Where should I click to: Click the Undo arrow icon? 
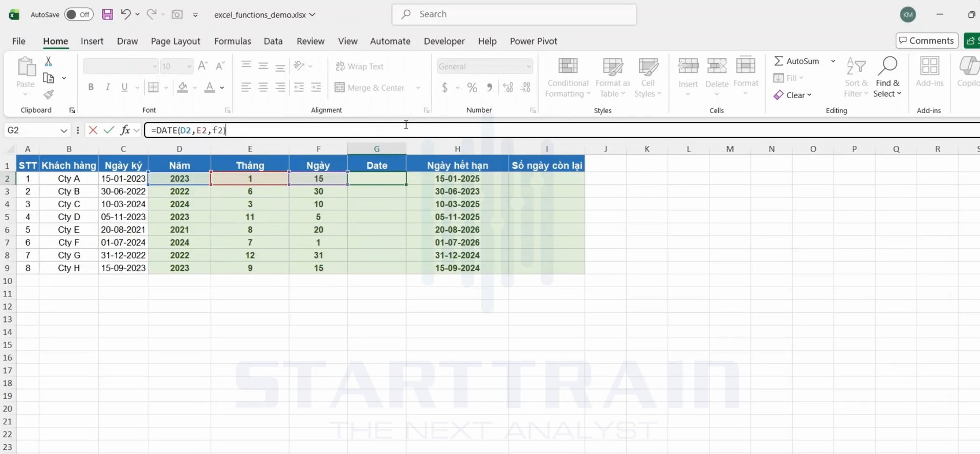pyautogui.click(x=125, y=14)
